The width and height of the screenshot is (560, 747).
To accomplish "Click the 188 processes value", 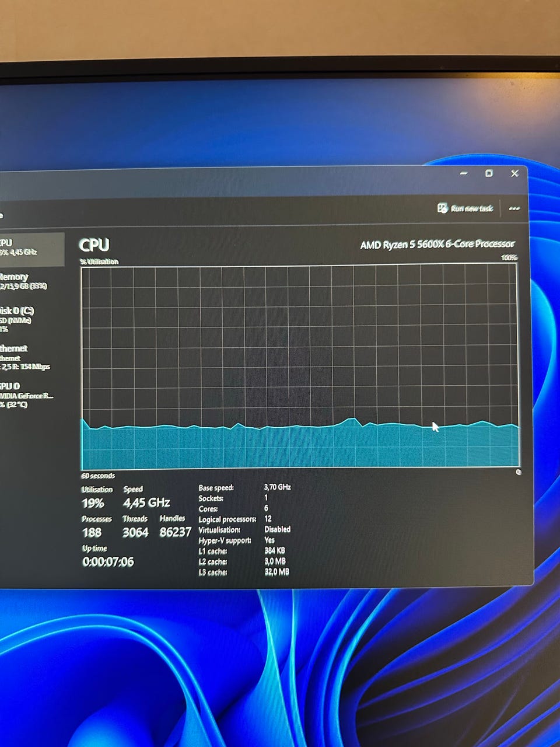I will [x=92, y=532].
